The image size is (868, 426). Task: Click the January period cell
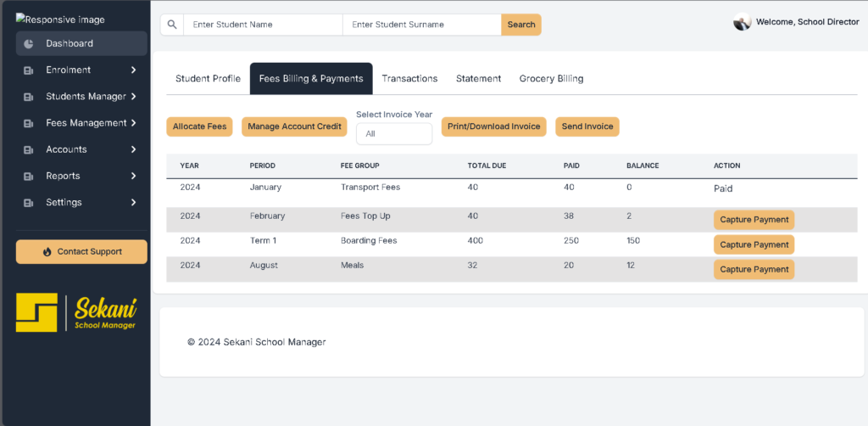[x=265, y=188]
